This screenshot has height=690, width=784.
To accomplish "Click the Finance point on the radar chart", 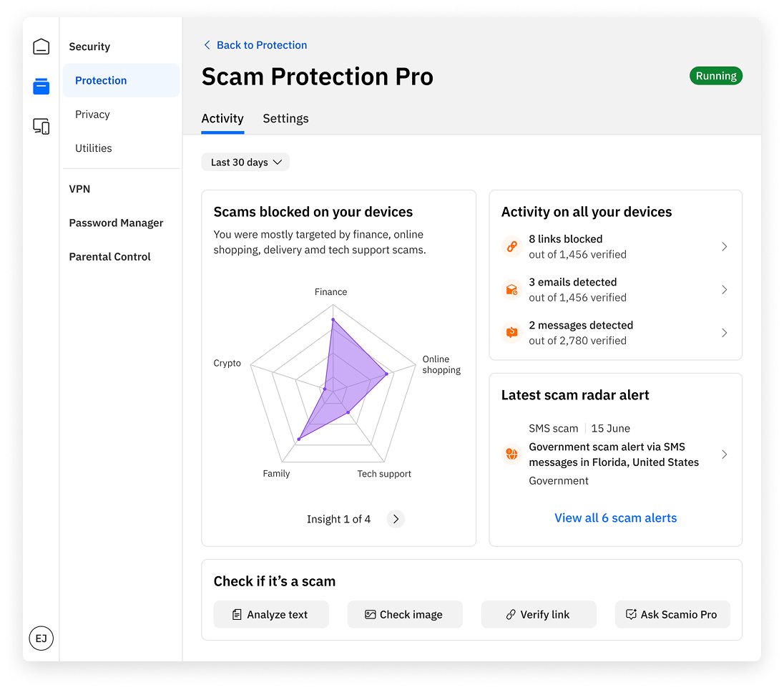I will tap(333, 320).
